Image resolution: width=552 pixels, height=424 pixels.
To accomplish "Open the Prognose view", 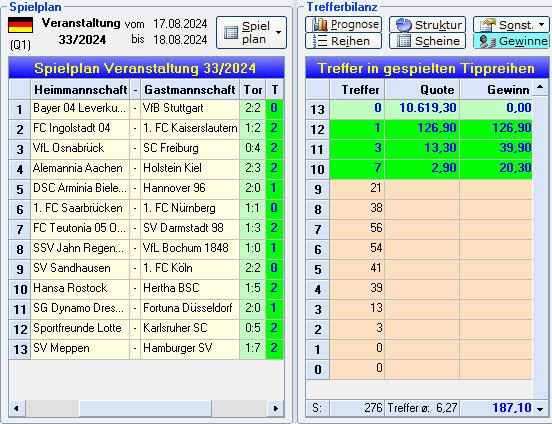I will pyautogui.click(x=344, y=25).
